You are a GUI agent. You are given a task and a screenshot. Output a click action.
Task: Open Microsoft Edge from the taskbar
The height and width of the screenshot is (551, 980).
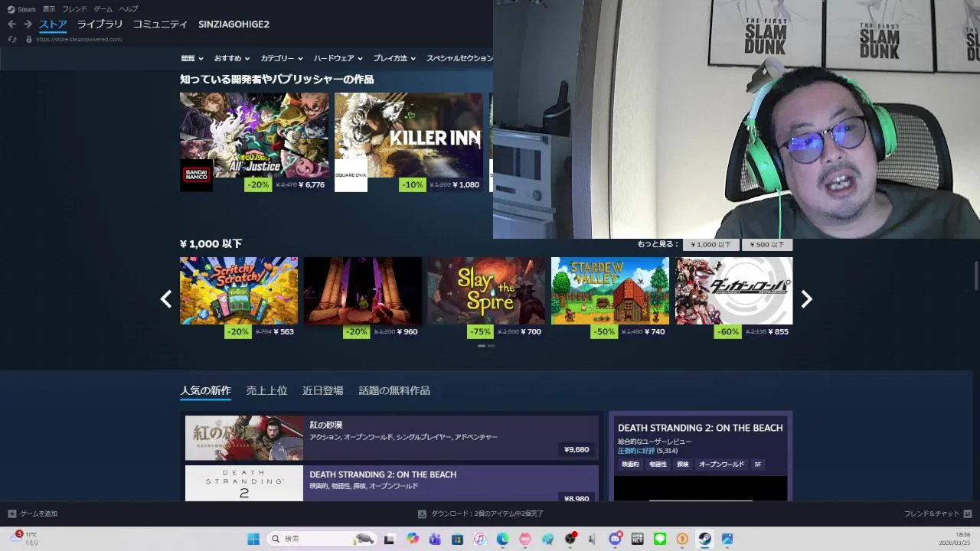click(502, 539)
